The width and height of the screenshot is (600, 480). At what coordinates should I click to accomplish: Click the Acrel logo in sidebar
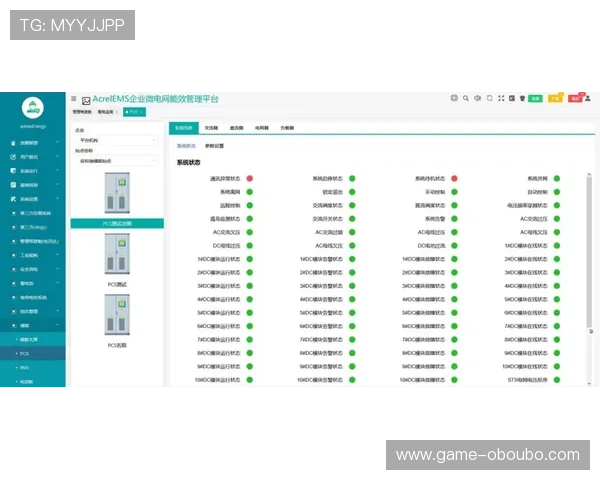click(x=32, y=108)
